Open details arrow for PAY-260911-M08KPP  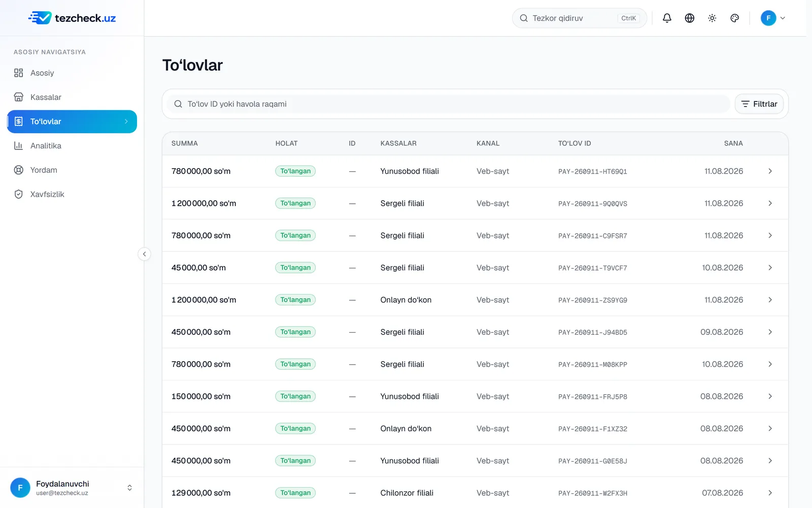(770, 364)
